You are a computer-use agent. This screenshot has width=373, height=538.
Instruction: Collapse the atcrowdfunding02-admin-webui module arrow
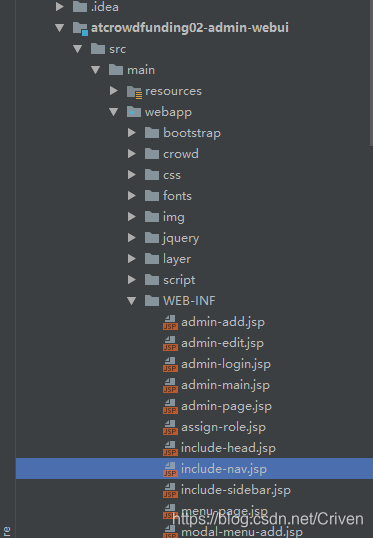(x=60, y=28)
